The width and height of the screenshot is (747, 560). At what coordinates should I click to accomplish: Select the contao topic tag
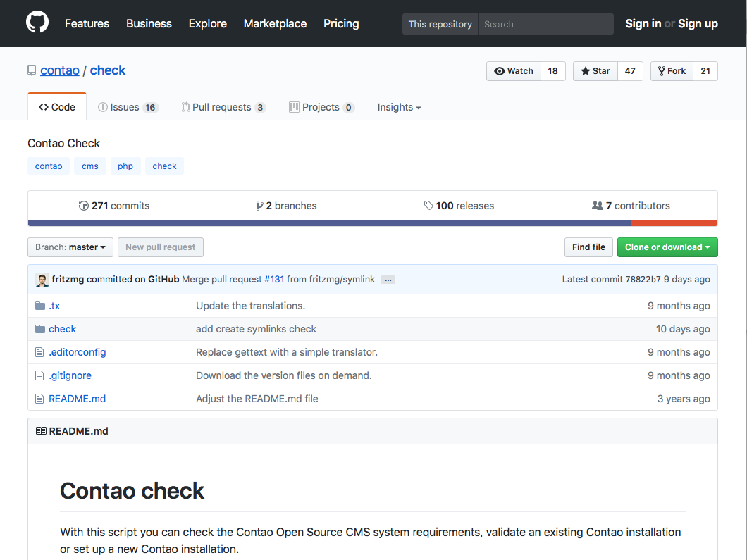[x=49, y=166]
